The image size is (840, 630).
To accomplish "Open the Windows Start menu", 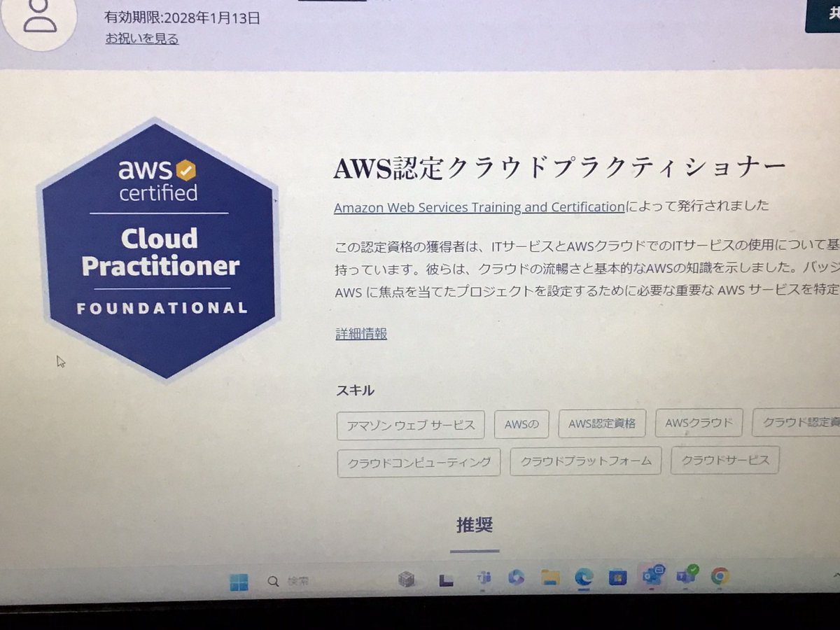I will coord(239,582).
